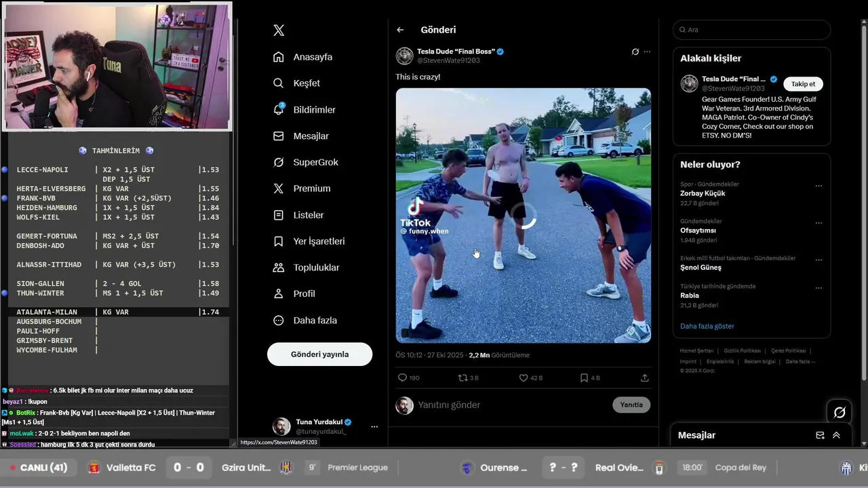This screenshot has width=868, height=488.
Task: Play the TikTok video in post
Action: click(x=523, y=216)
